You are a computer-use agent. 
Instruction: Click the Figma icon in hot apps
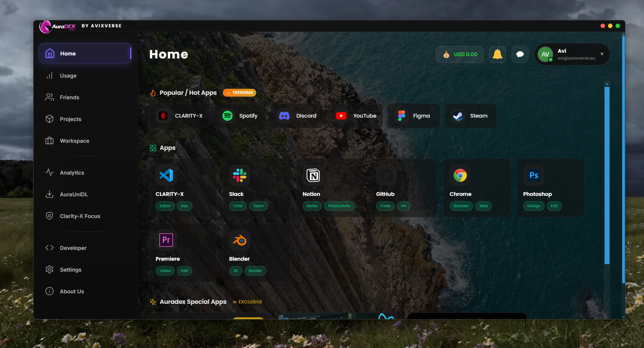(x=401, y=116)
